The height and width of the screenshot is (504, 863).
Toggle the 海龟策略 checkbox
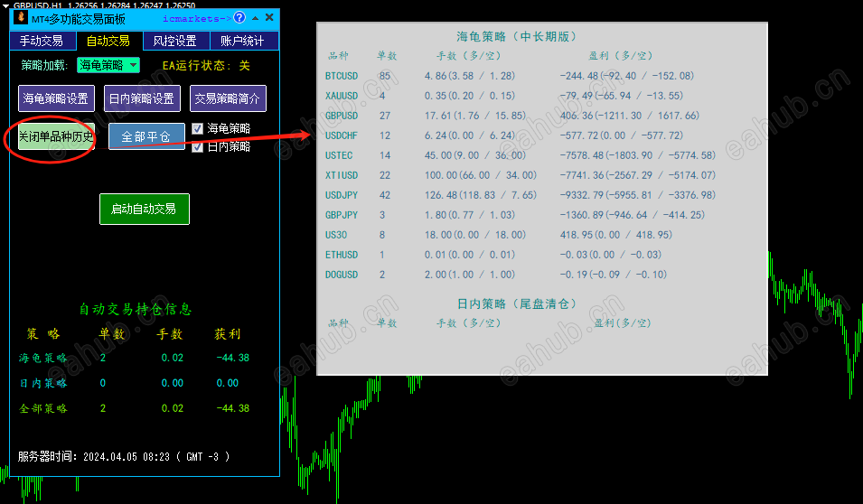198,129
